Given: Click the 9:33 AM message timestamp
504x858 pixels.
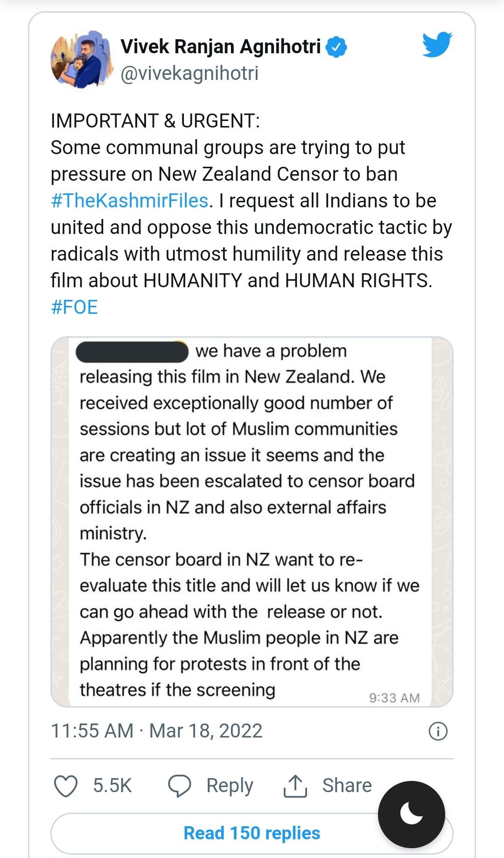Looking at the screenshot, I should point(394,698).
